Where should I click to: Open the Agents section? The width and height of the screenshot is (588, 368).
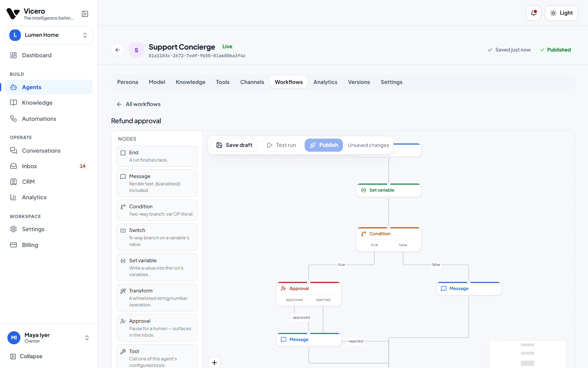(49, 87)
